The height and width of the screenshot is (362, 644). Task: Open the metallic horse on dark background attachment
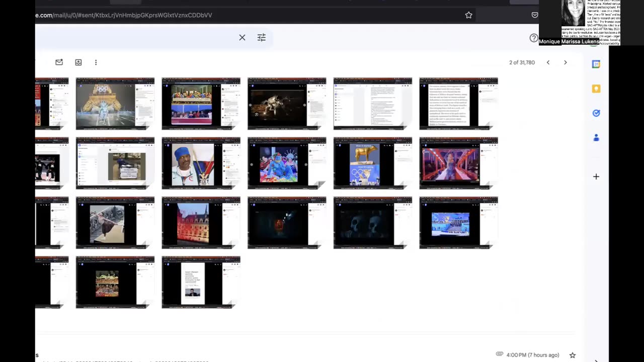click(287, 104)
